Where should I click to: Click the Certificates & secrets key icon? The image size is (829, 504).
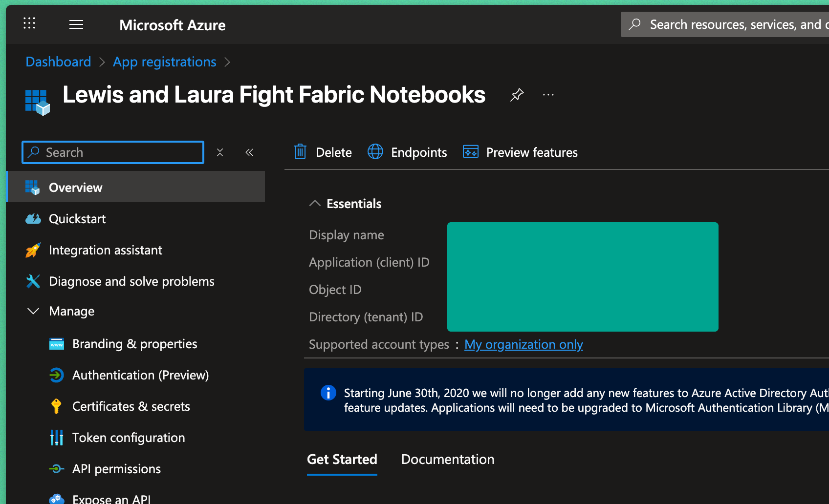57,406
